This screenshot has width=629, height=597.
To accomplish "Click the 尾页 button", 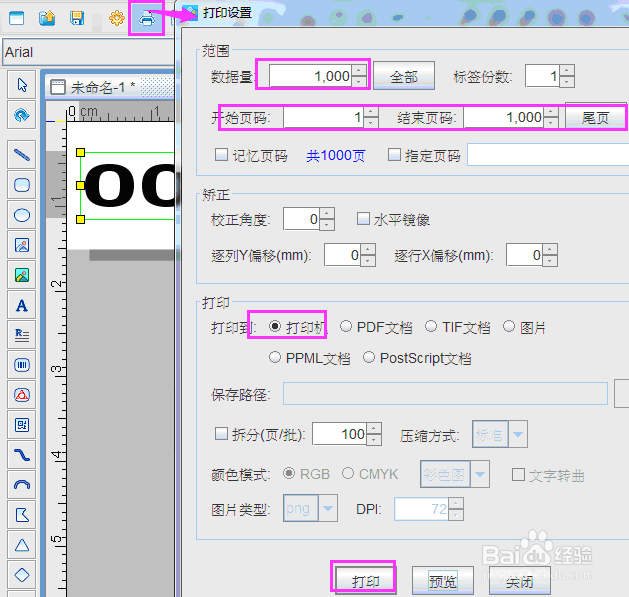I will pos(595,117).
